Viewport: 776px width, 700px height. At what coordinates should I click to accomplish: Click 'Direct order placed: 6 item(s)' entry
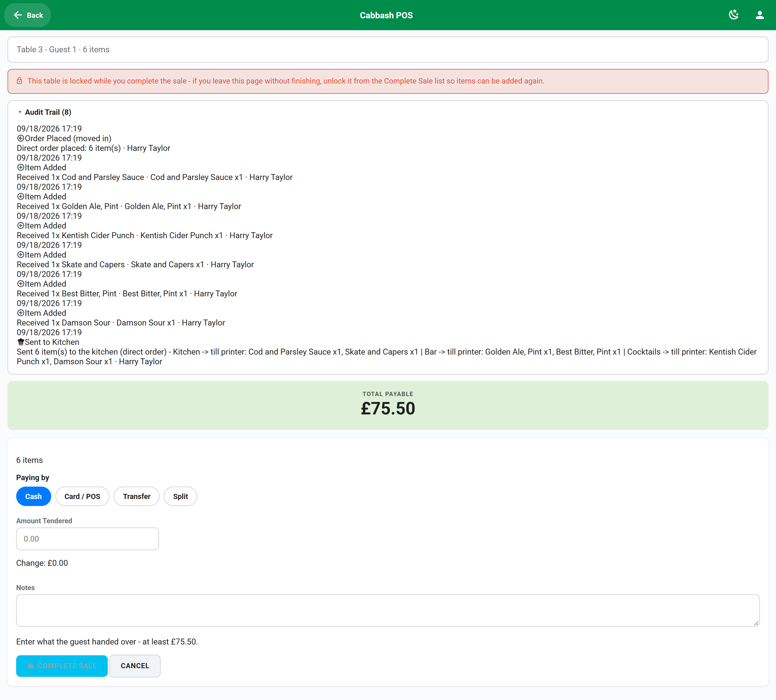pos(93,148)
